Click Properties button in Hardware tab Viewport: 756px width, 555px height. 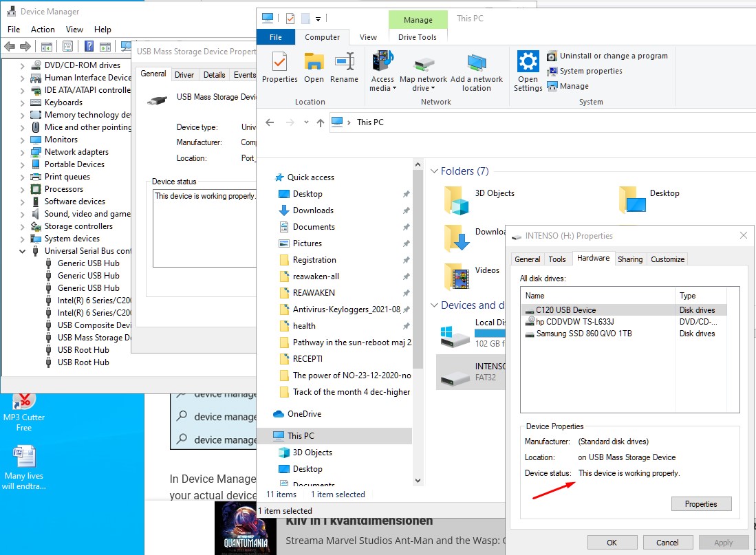(x=701, y=504)
